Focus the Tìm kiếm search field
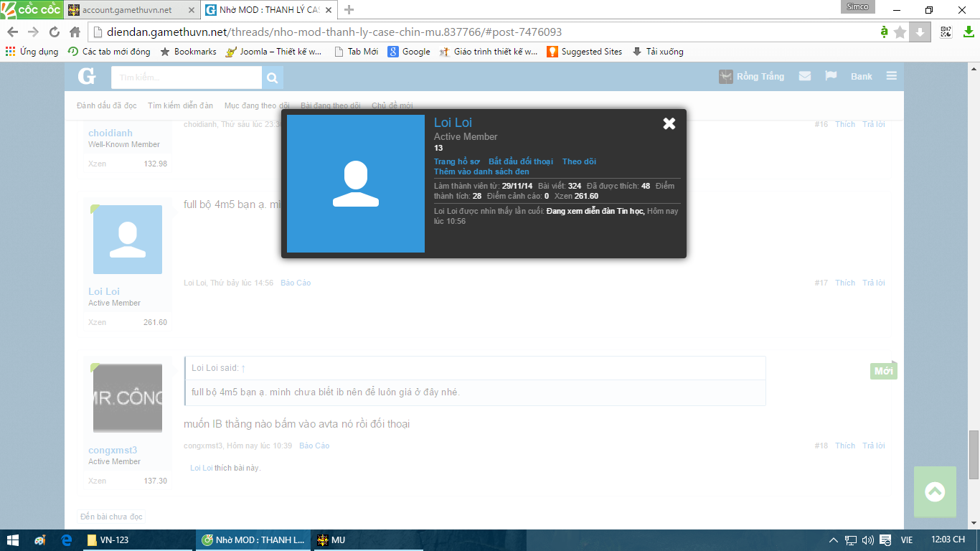Image resolution: width=980 pixels, height=551 pixels. click(x=187, y=77)
